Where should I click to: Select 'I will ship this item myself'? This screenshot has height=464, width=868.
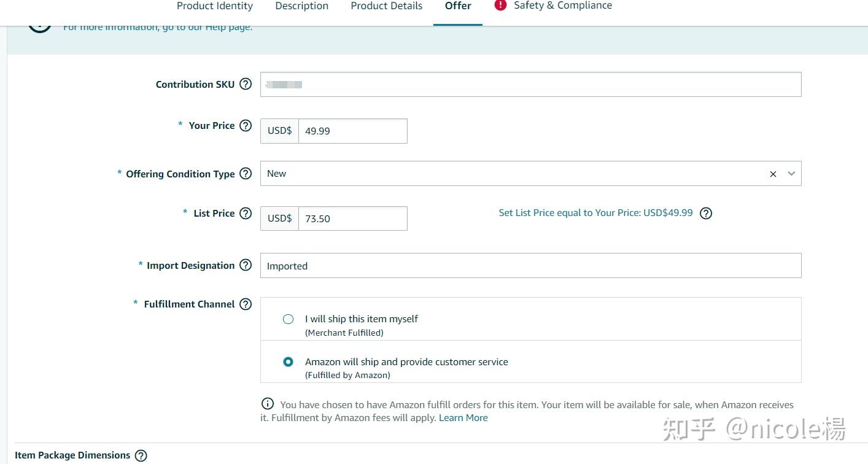288,319
